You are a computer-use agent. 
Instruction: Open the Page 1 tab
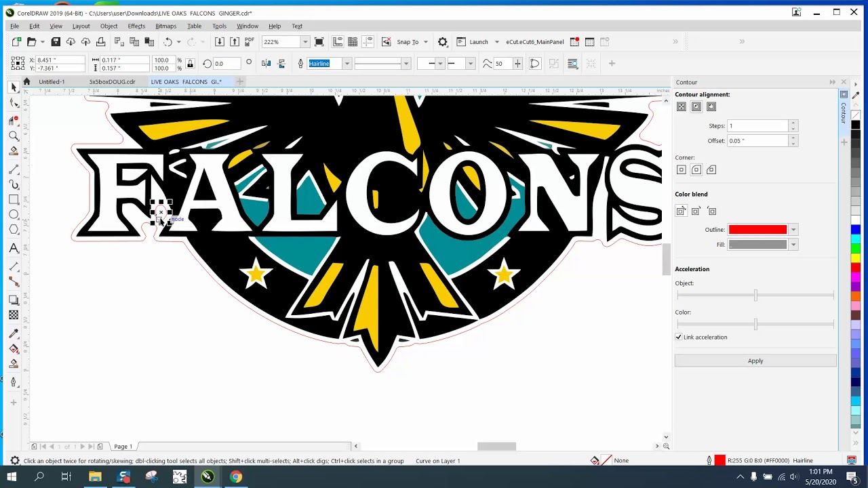(123, 447)
